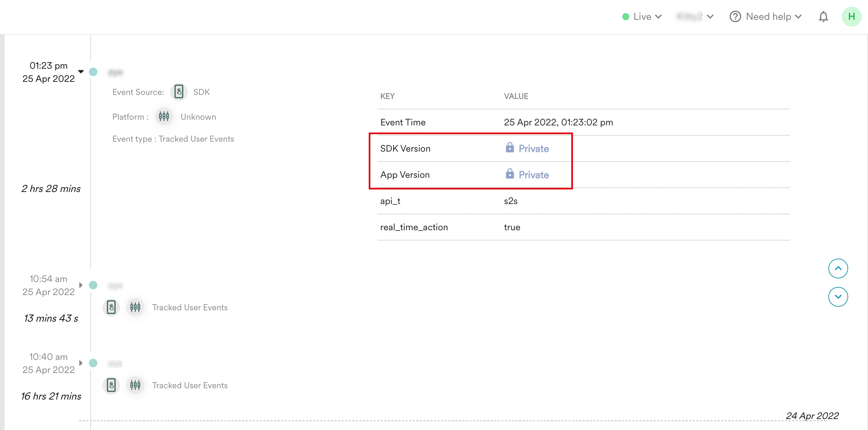Expand the 10:40 am event

[x=81, y=363]
